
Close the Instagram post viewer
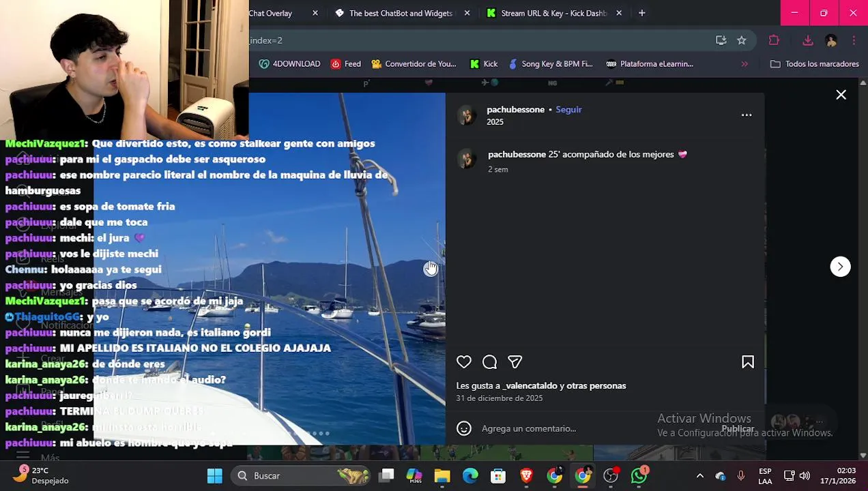pyautogui.click(x=841, y=95)
